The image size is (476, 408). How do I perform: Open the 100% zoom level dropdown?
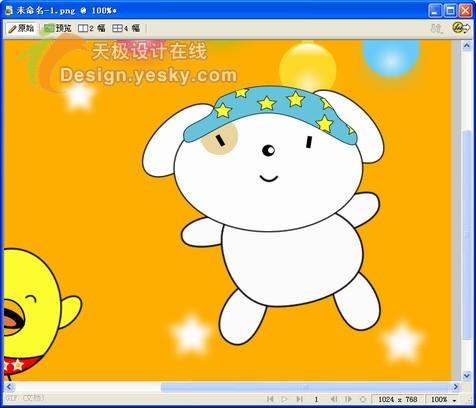tap(444, 399)
